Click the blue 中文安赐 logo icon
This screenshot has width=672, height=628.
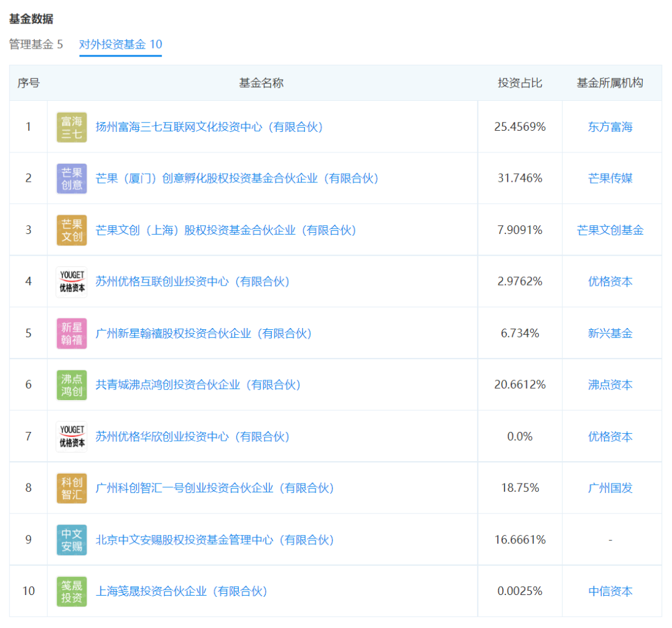pyautogui.click(x=72, y=540)
